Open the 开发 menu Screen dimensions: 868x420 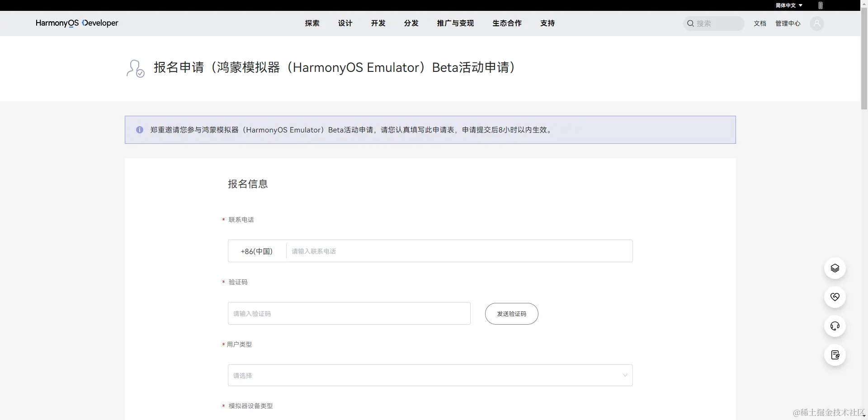click(378, 23)
